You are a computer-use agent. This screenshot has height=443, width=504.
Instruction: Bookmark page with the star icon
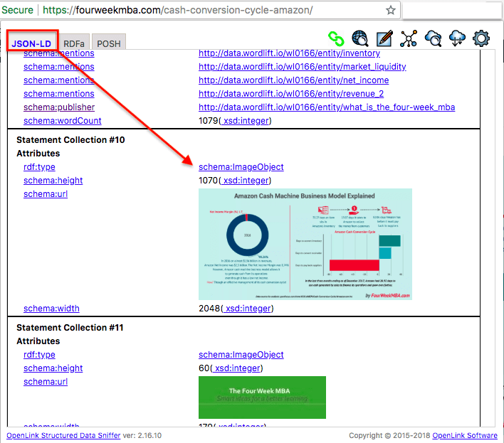click(391, 10)
